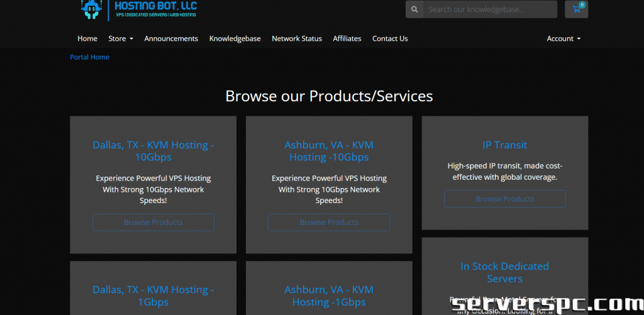
Task: Expand the Store dropdown menu
Action: [121, 38]
